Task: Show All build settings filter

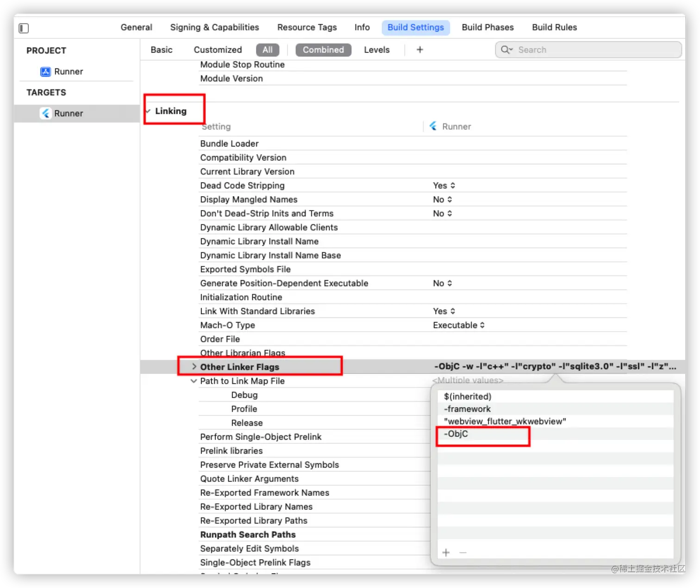Action: (x=268, y=50)
